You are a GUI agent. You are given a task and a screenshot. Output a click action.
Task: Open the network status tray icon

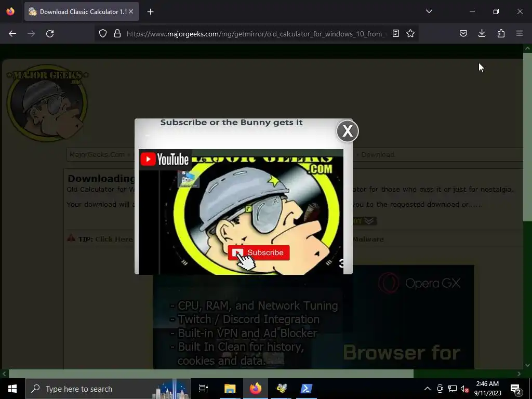click(453, 389)
